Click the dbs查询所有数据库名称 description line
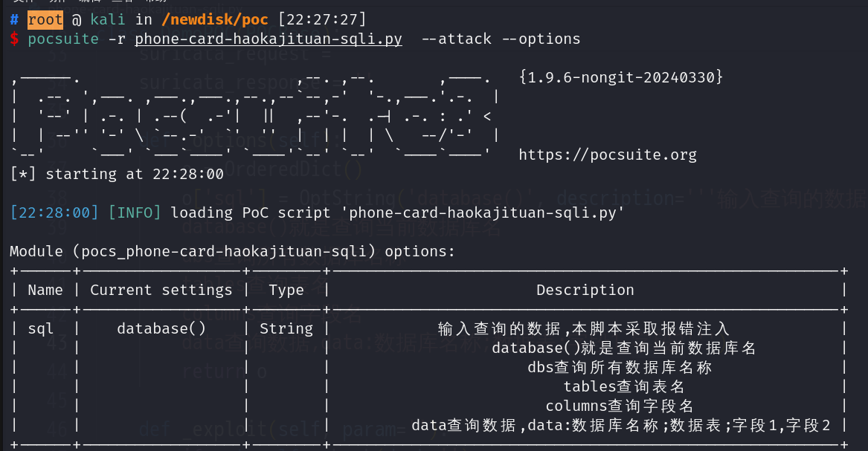 point(620,368)
